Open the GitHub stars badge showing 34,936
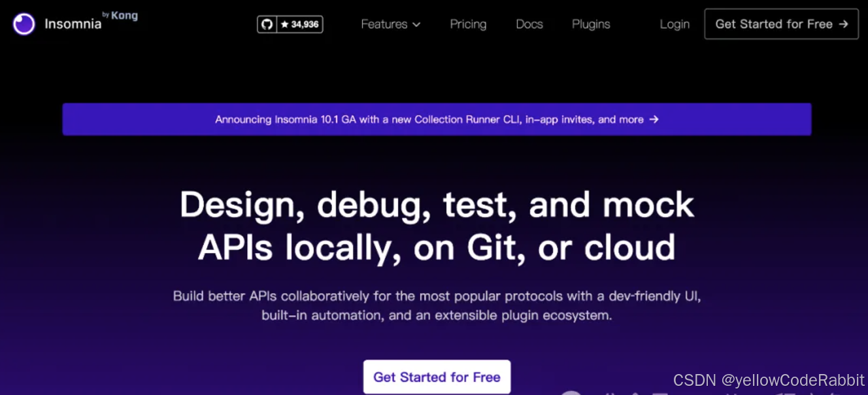 click(x=290, y=24)
